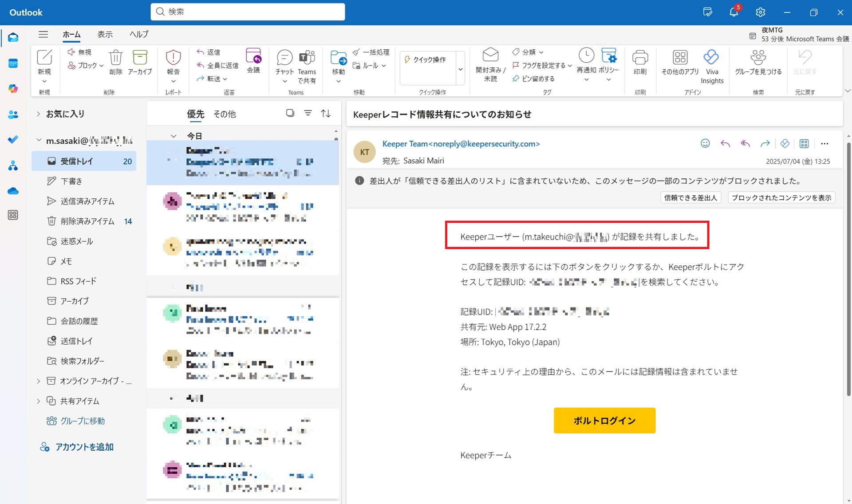Screen dimensions: 852x504
Task: Expand the お気に入り folder group
Action: 39,114
